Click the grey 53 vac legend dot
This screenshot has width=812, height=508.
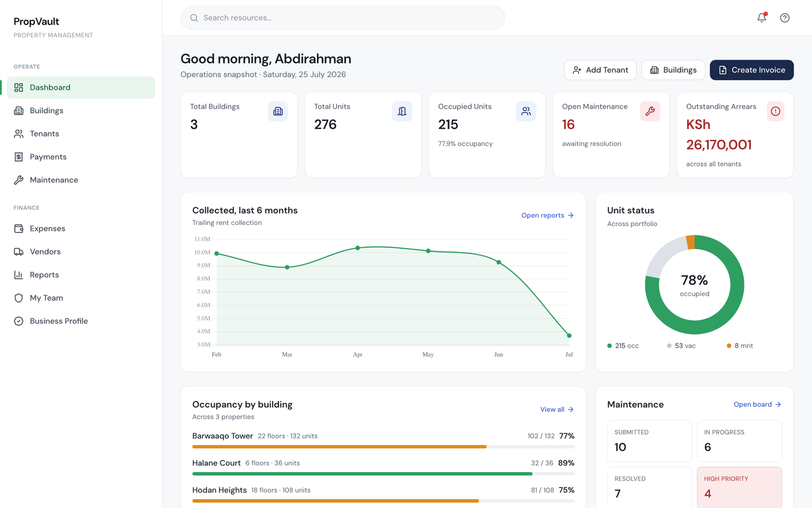tap(669, 346)
